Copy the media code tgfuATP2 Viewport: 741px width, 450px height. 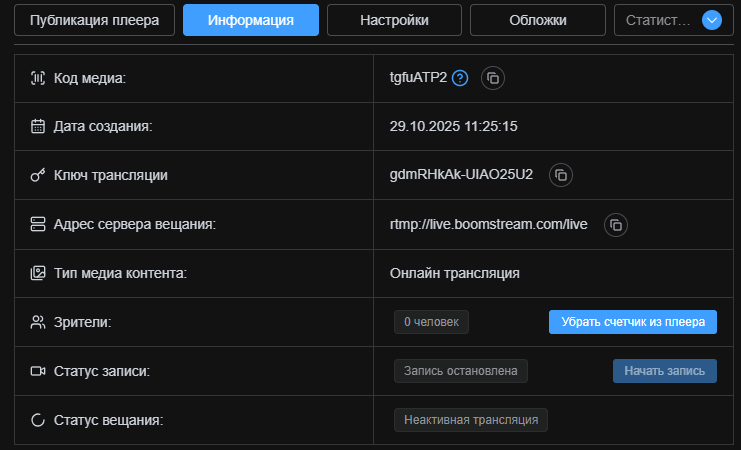pyautogui.click(x=493, y=78)
